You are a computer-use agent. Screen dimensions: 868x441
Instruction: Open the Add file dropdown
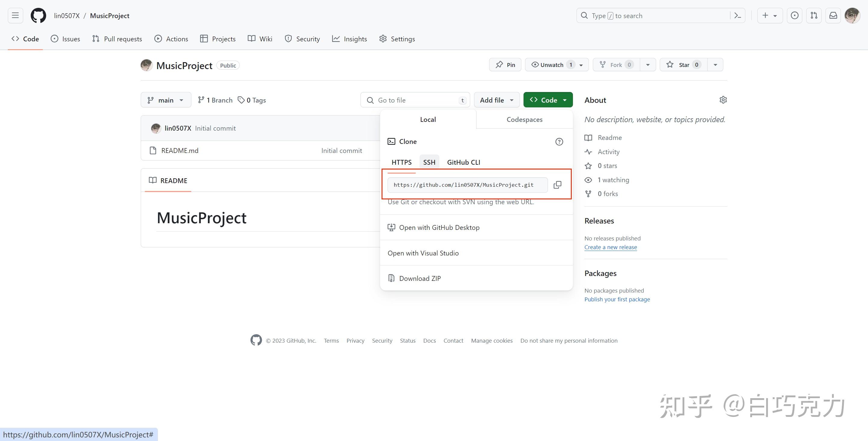[496, 100]
